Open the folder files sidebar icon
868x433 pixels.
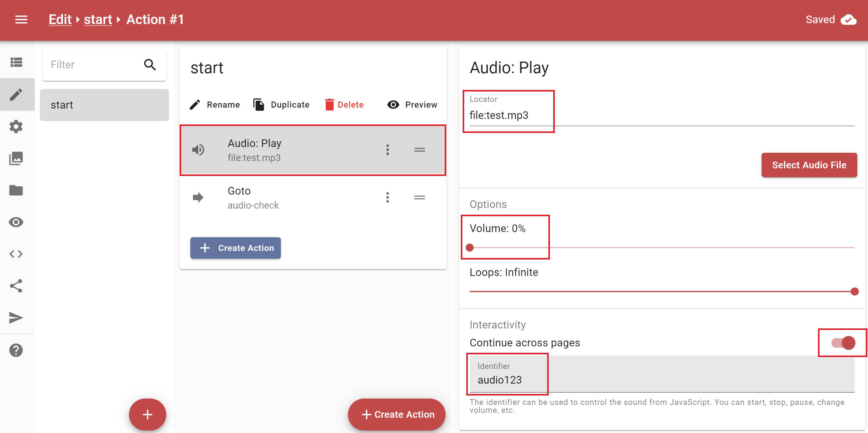point(16,190)
